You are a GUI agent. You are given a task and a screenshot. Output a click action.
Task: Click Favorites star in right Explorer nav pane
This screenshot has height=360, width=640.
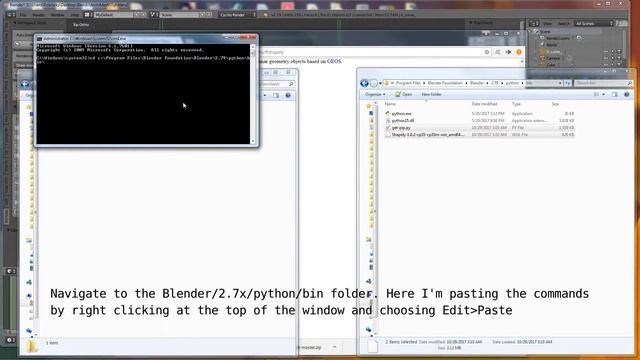point(369,106)
